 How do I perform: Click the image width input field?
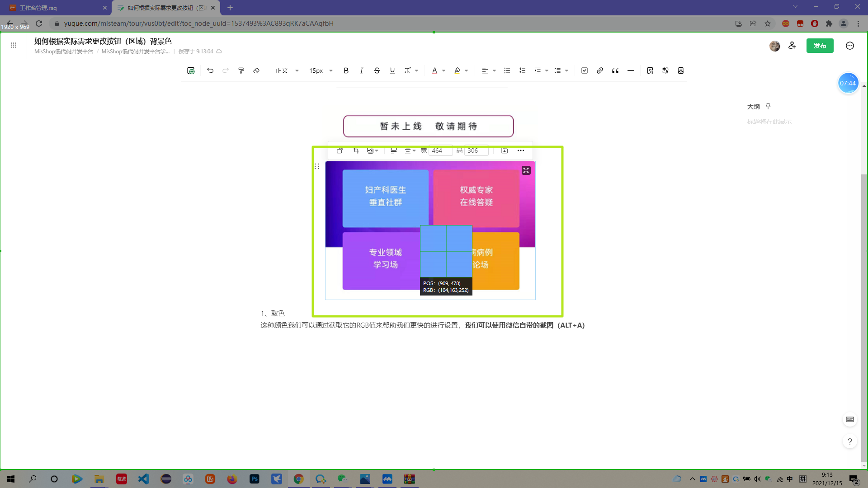(440, 150)
